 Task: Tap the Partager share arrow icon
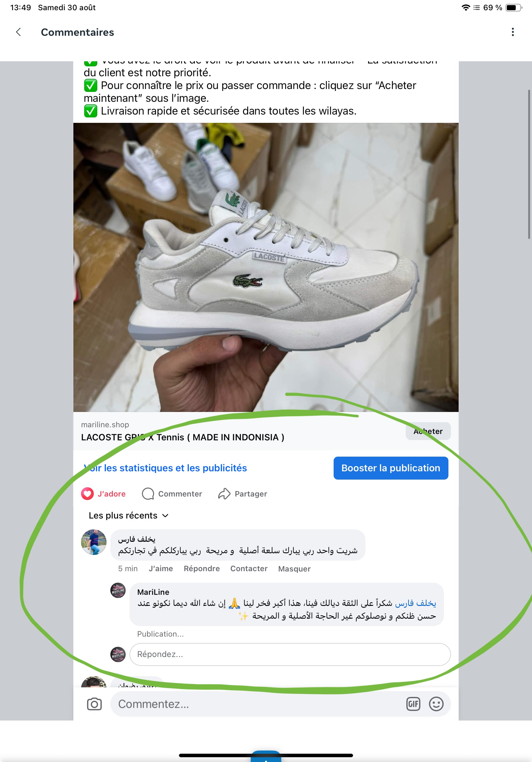click(224, 494)
